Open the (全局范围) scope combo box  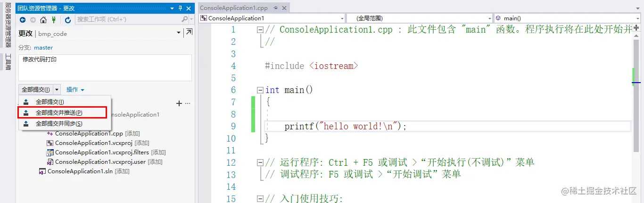[x=420, y=18]
